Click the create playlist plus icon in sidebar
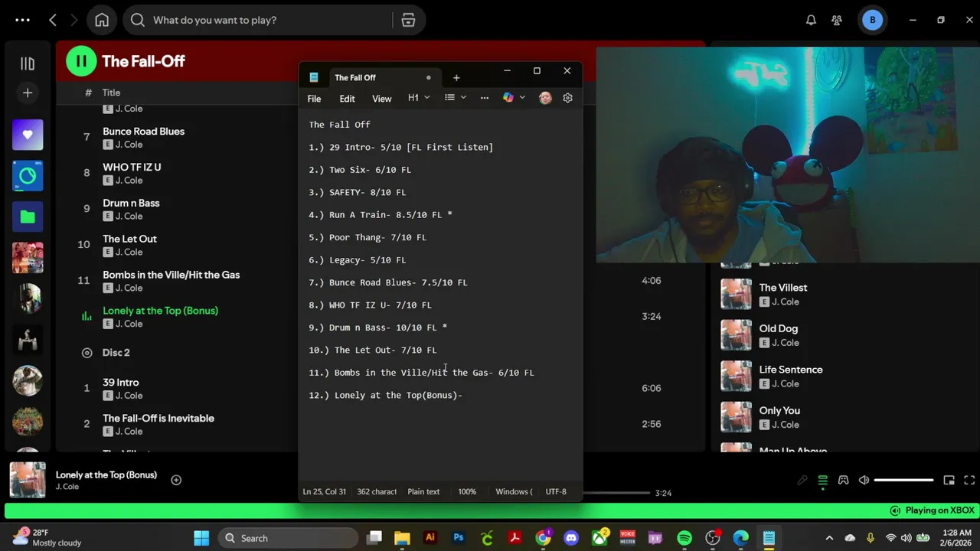980x551 pixels. click(x=28, y=93)
